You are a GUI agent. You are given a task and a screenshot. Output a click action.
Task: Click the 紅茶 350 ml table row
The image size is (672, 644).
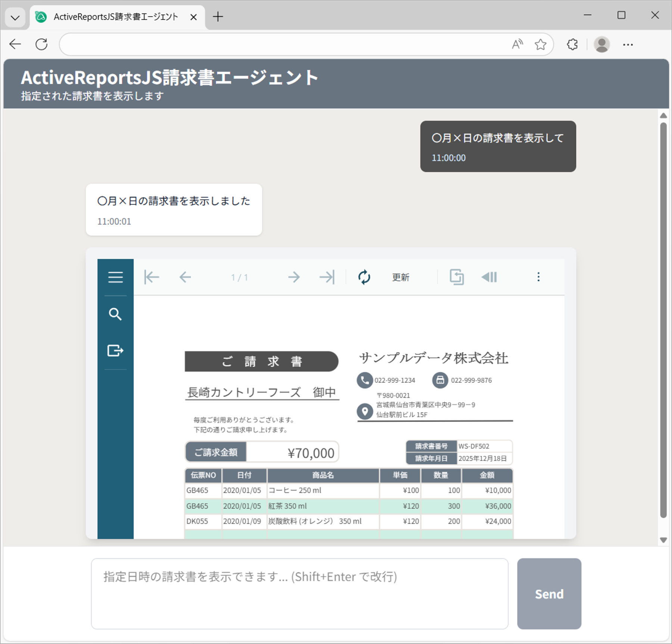(349, 506)
